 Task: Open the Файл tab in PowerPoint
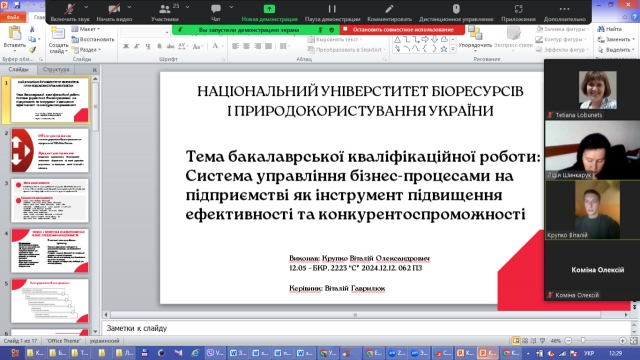coord(13,17)
